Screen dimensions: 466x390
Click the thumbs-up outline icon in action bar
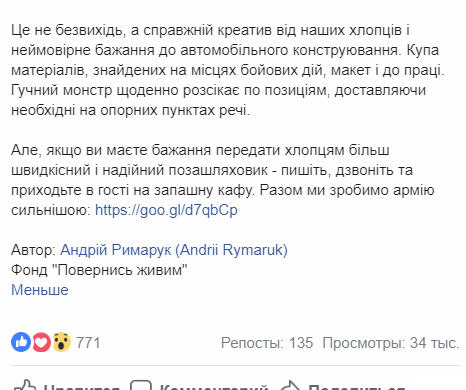(24, 385)
